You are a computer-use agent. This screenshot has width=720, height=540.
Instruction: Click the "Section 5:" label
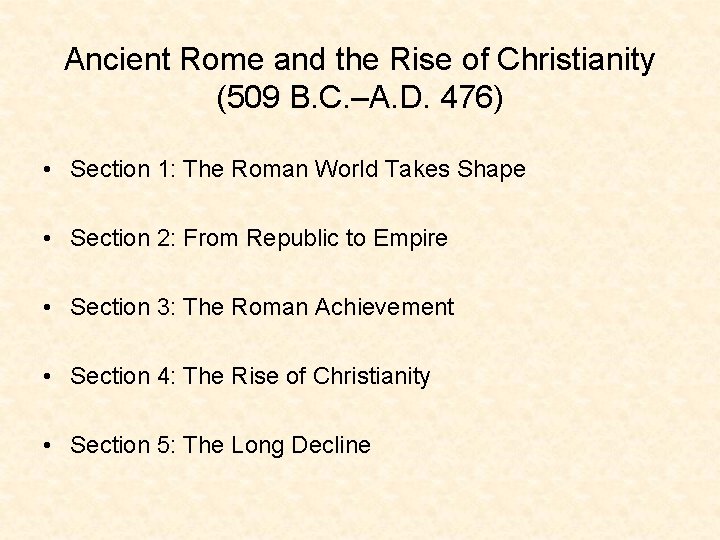pos(123,444)
